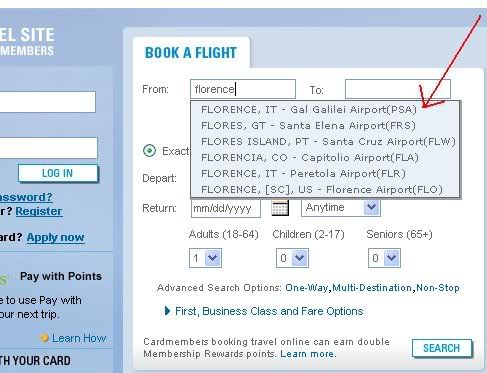Open the Children (2-17) count dropdown
487x373 pixels.
292,258
